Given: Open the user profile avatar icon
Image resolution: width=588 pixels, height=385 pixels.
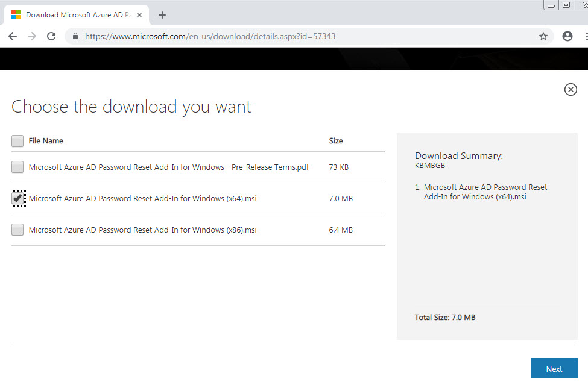Looking at the screenshot, I should pyautogui.click(x=567, y=36).
